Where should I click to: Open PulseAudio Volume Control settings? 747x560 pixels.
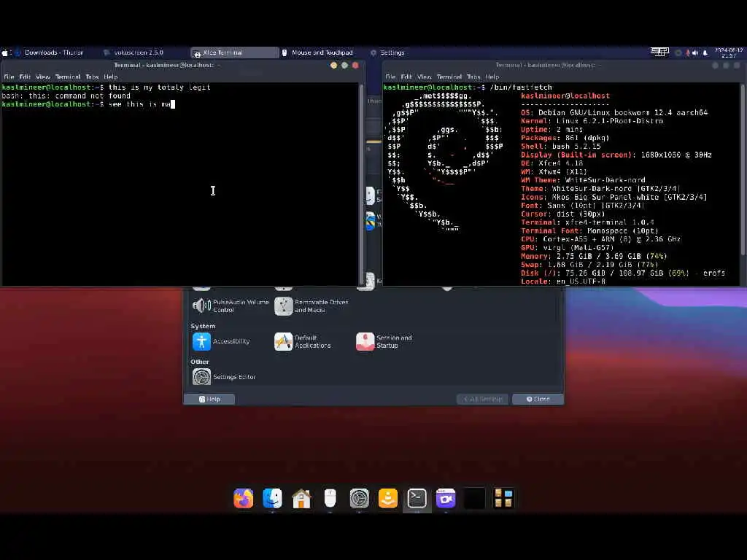(x=231, y=306)
